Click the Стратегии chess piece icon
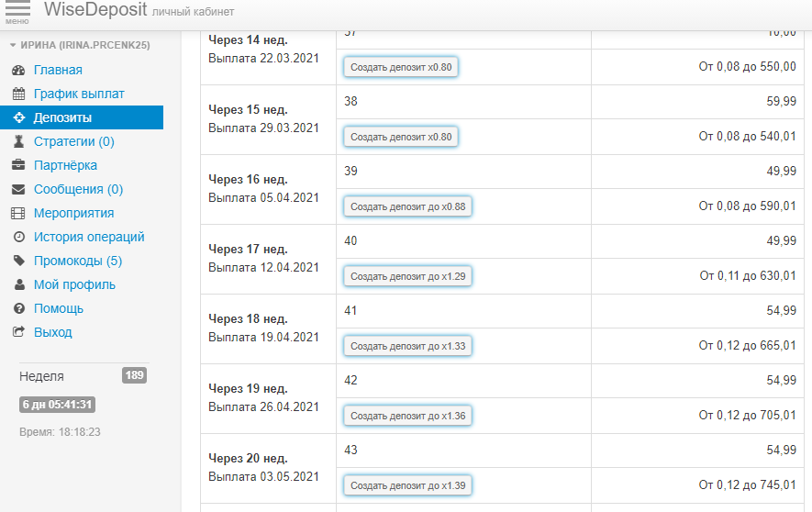Screen dimensions: 812x512 tap(17, 141)
